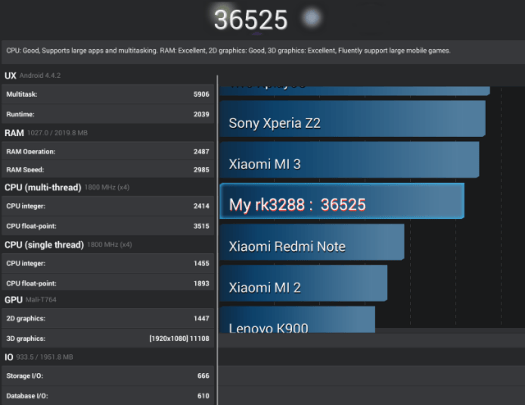Viewport: 525px width, 405px height.
Task: Click the performance summary description text
Action: (x=228, y=51)
